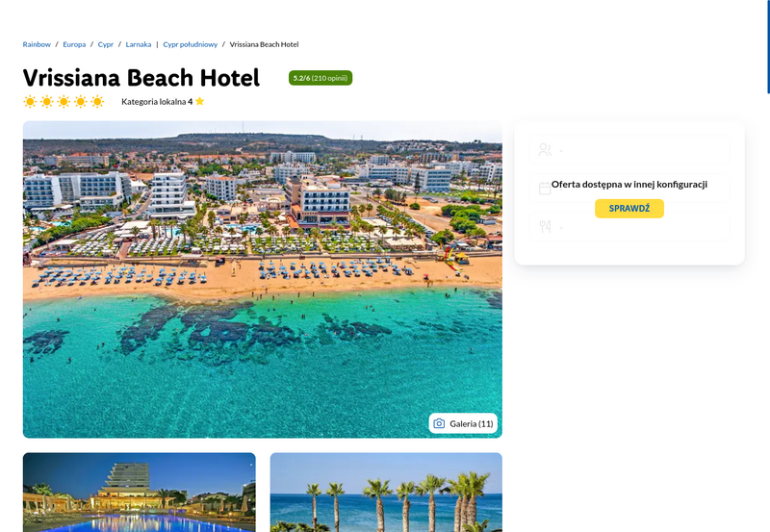Click the blue page scrollbar on the right
770x532 pixels.
point(768,46)
